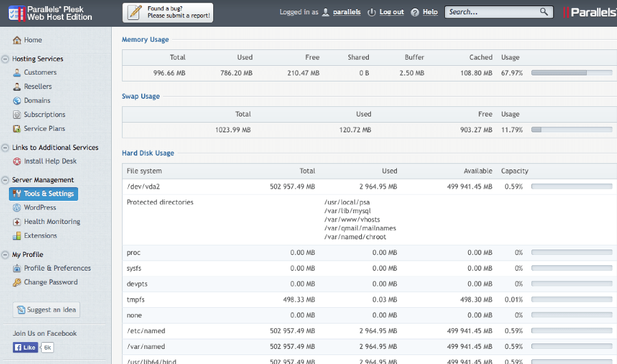This screenshot has width=617, height=364.
Task: Click the Suggest an Idea speech icon
Action: click(x=21, y=310)
